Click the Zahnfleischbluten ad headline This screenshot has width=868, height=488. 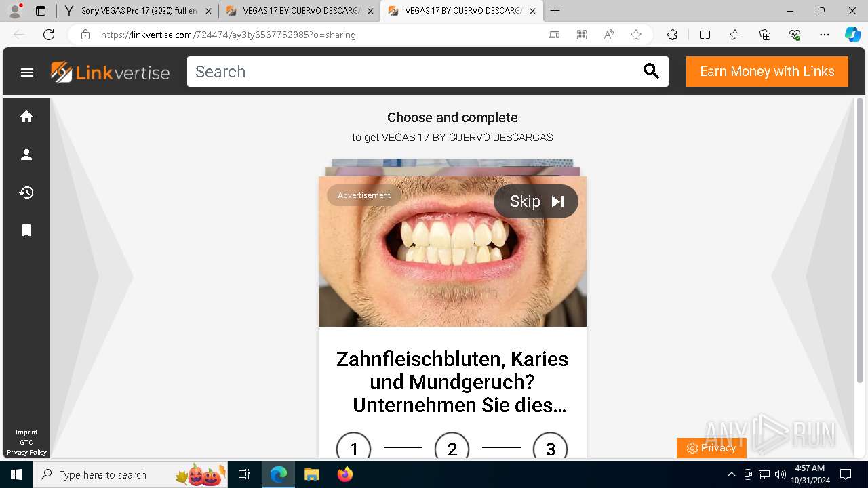coord(452,382)
